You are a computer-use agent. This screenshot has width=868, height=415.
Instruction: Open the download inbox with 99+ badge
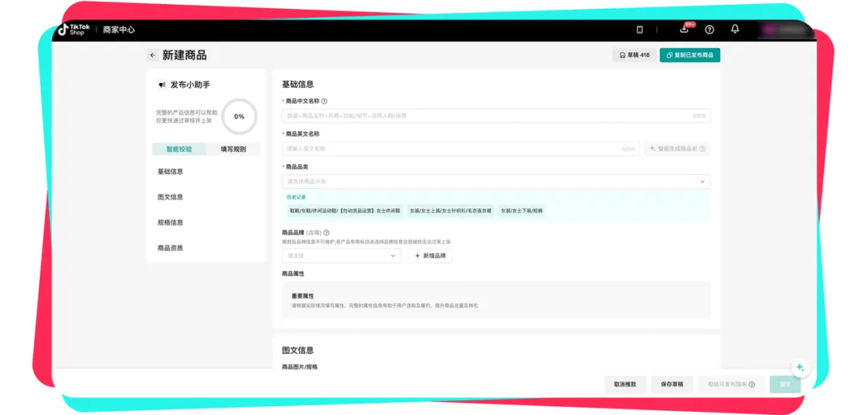(685, 29)
